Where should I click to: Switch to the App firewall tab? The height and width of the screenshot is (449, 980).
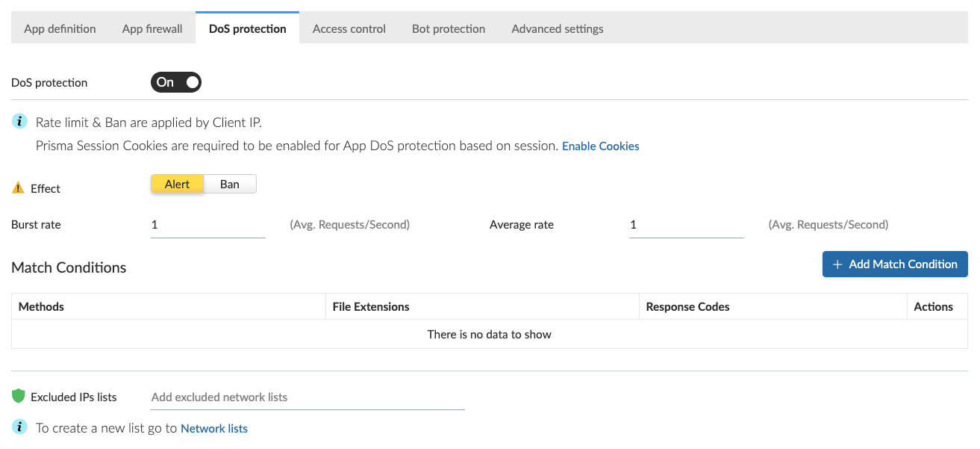coord(152,28)
